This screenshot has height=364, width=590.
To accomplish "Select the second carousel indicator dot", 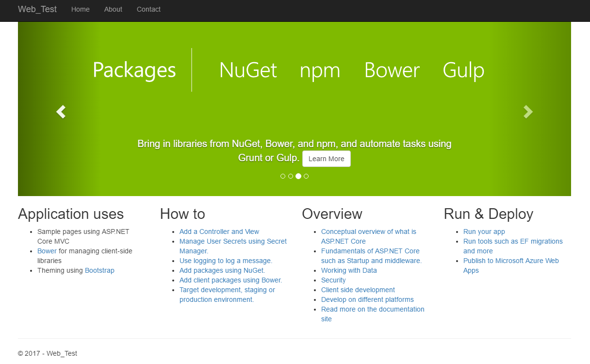I will [x=291, y=176].
